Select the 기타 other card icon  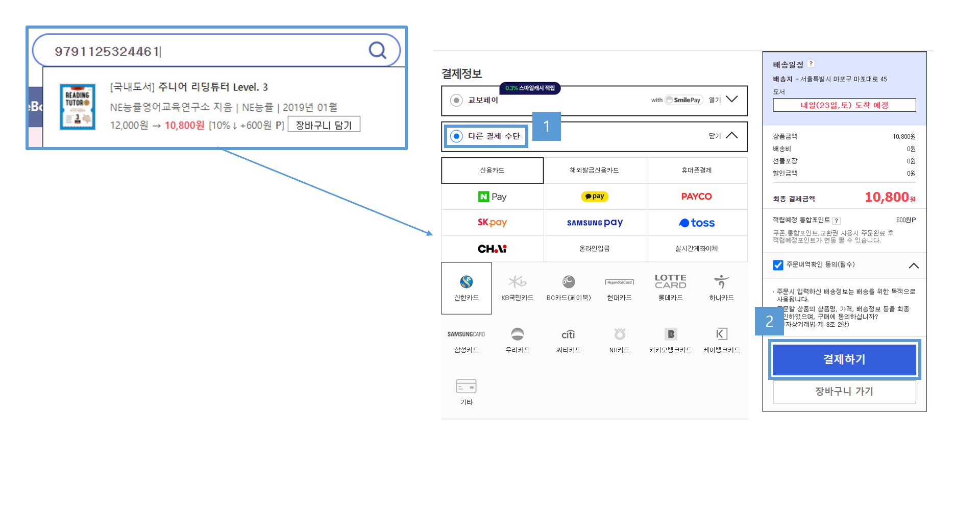click(x=466, y=386)
